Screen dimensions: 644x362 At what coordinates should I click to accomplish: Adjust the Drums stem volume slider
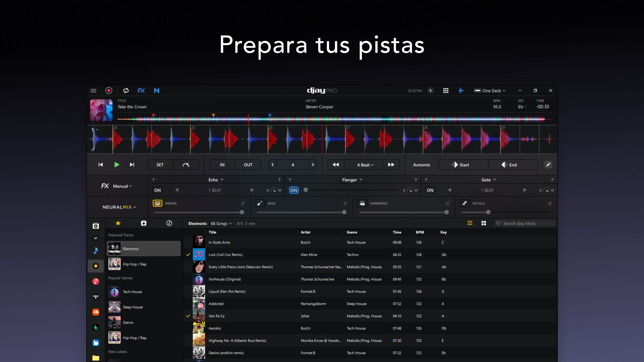[199, 212]
